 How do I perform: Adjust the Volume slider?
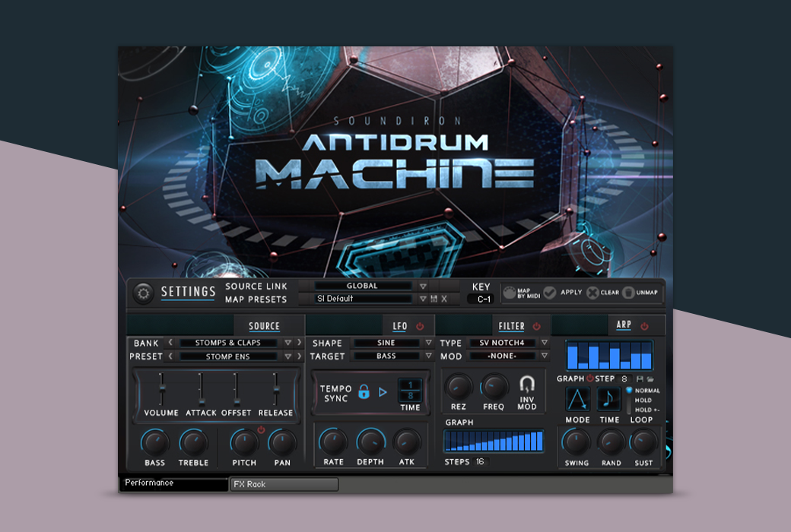click(161, 389)
